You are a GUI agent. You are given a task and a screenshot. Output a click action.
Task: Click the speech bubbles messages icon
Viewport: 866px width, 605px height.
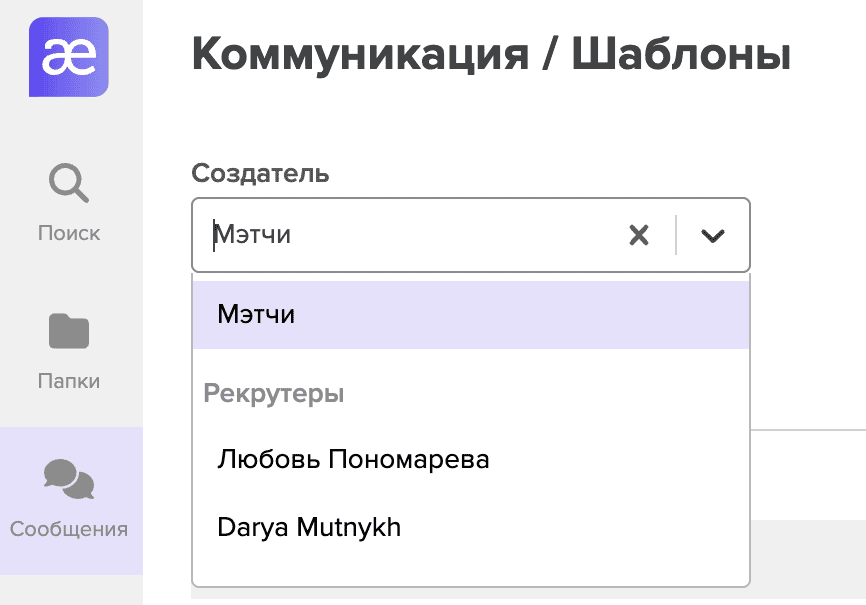click(x=69, y=479)
